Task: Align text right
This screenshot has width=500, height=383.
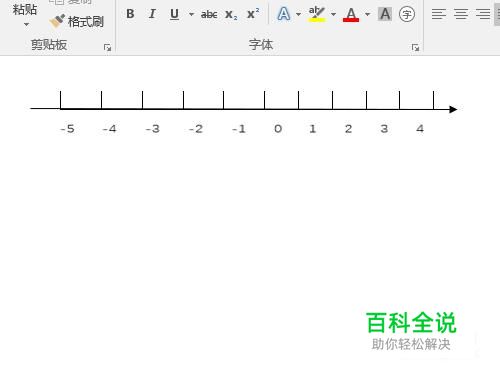Action: pyautogui.click(x=483, y=14)
